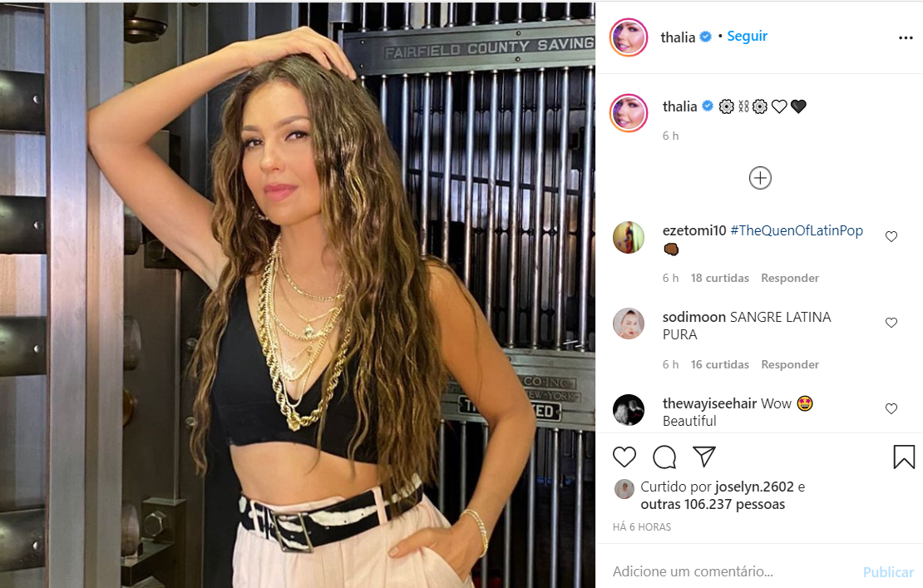Viewport: 923px width, 588px height.
Task: Like sodimoon's comment
Action: point(891,323)
